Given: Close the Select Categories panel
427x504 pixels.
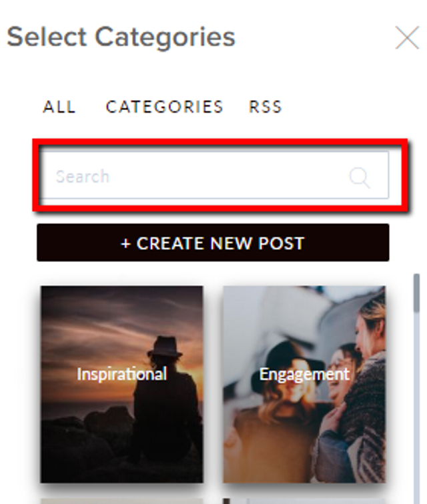Looking at the screenshot, I should [x=407, y=38].
